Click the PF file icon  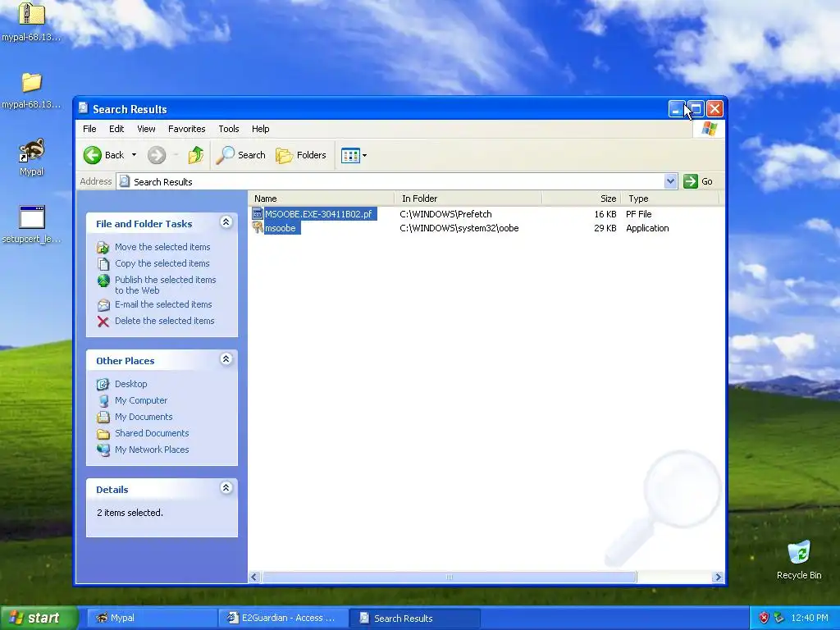[x=258, y=214]
